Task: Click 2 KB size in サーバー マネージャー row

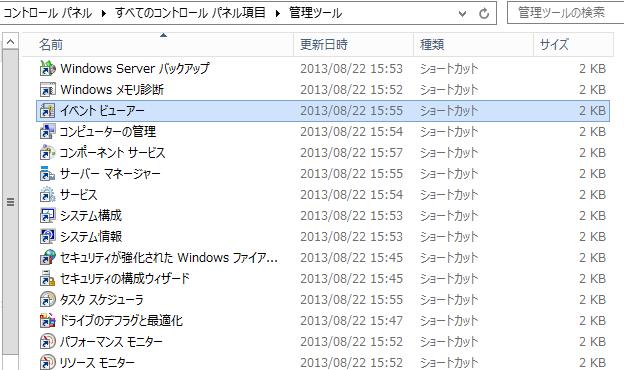Action: click(x=593, y=174)
